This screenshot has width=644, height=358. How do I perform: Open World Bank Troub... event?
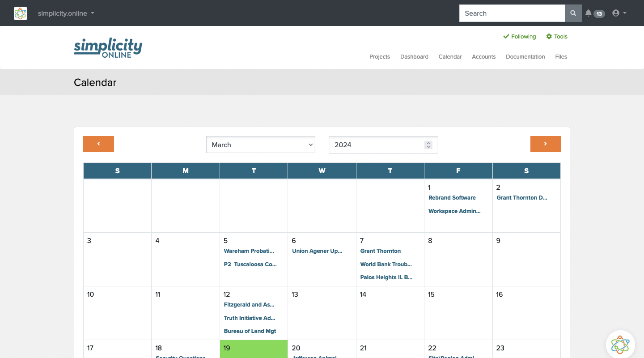[x=386, y=264]
